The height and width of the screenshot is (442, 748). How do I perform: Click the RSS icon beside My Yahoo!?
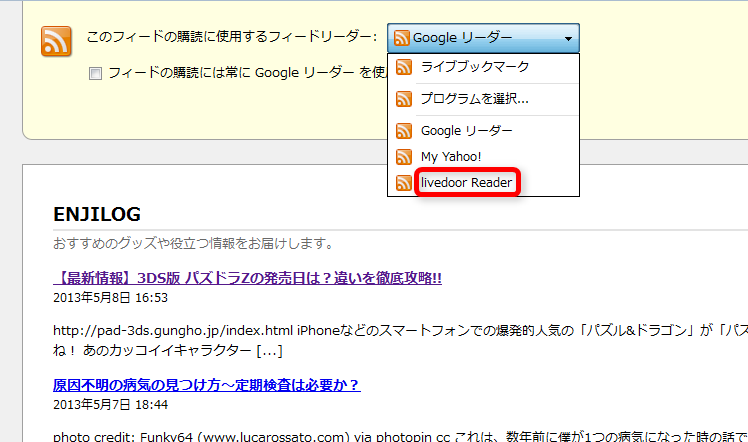tap(404, 156)
